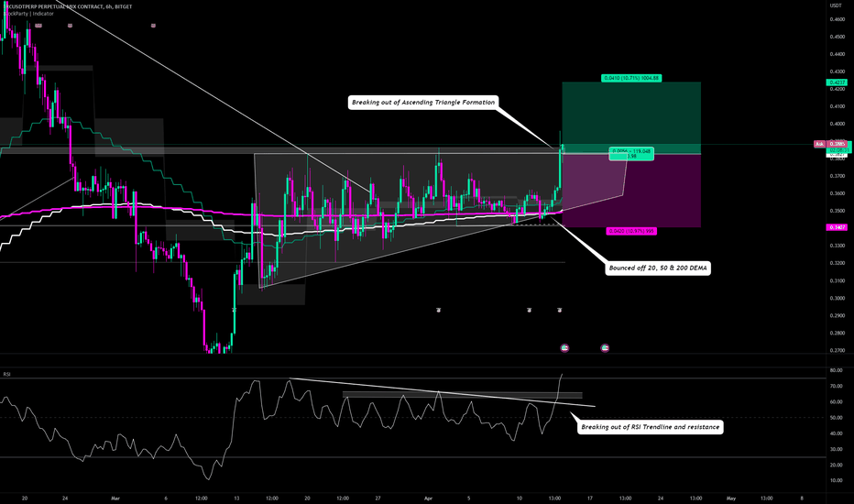Click the 0.4000 level on the price scale
Screen dimensions: 854x504
click(x=838, y=124)
